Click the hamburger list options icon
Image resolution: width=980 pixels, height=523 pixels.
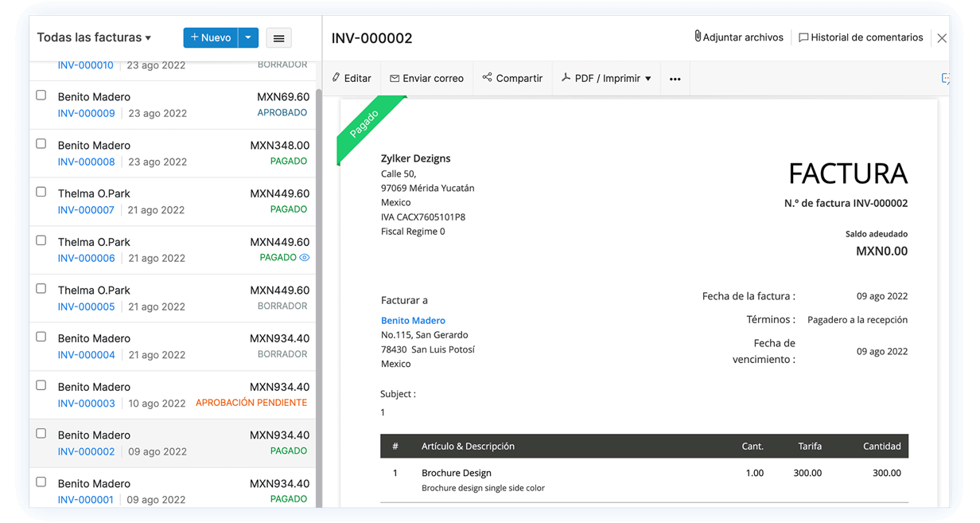278,38
